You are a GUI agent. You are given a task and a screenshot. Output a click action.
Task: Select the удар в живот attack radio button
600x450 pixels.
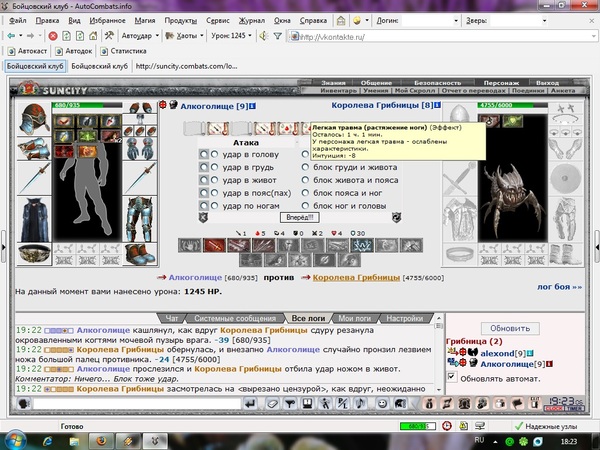coord(214,180)
